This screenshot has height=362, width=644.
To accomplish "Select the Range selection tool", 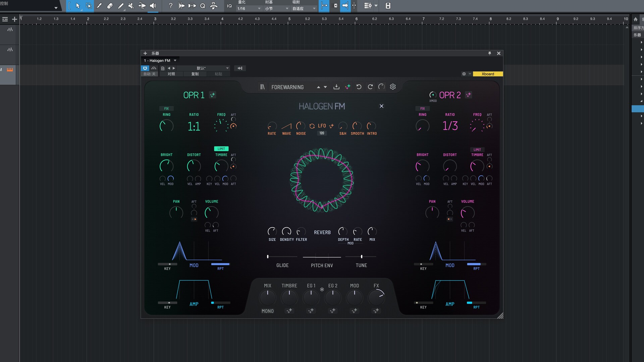I will [x=89, y=6].
